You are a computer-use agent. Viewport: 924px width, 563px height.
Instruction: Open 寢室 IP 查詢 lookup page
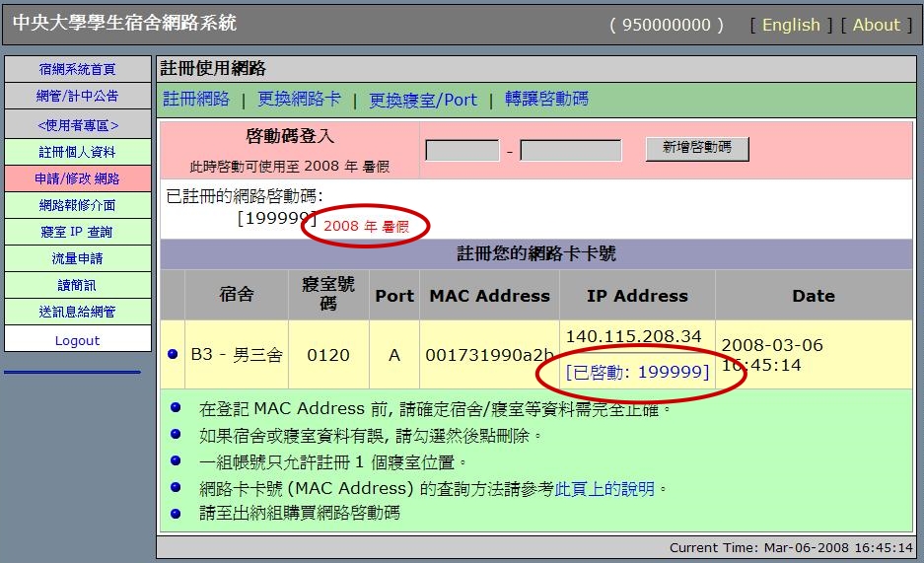pos(77,232)
